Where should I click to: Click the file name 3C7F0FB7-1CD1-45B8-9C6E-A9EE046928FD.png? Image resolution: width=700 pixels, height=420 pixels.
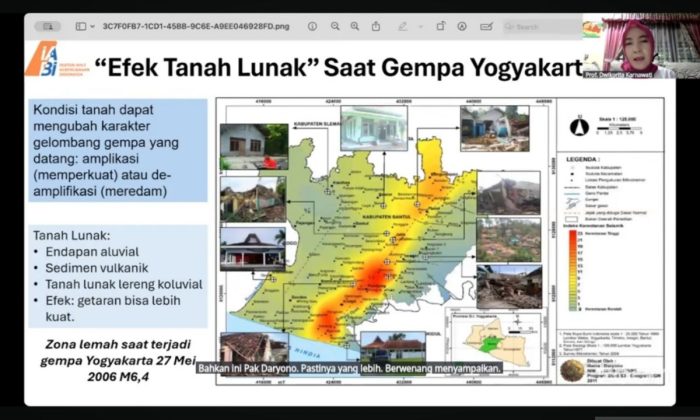pos(196,26)
